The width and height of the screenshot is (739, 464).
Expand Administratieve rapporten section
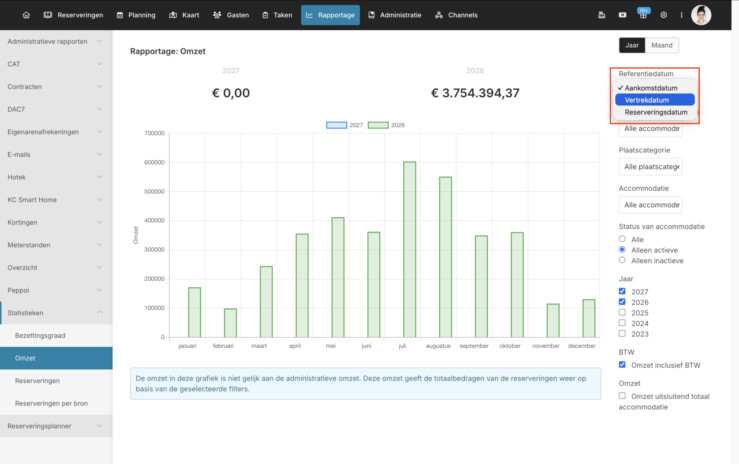[56, 41]
